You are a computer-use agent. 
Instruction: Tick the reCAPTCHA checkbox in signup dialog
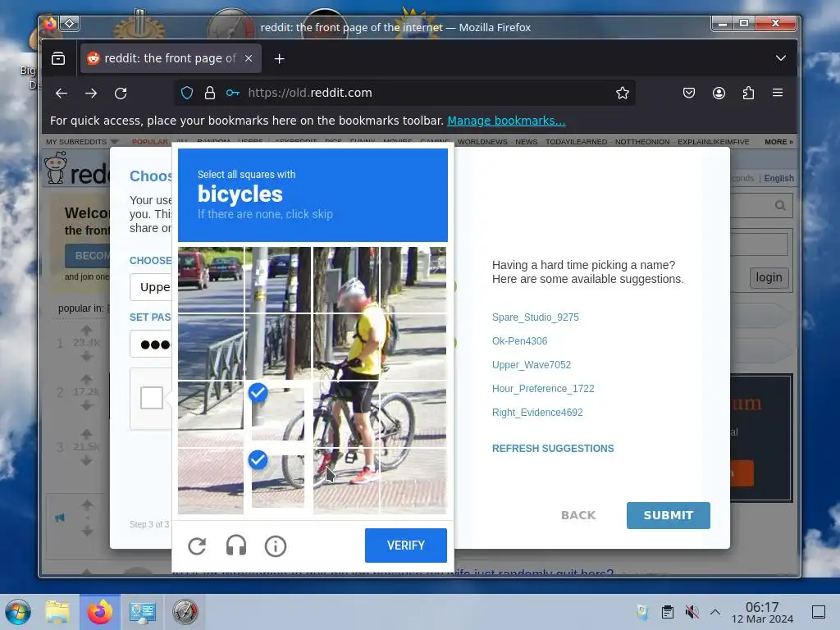click(152, 398)
